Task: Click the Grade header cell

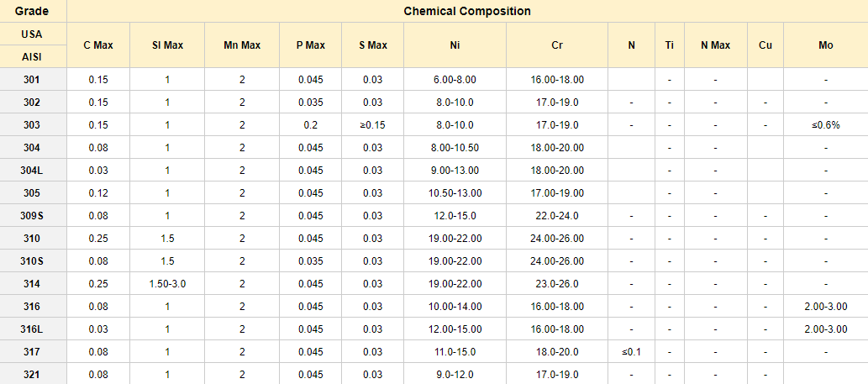Action: [33, 12]
